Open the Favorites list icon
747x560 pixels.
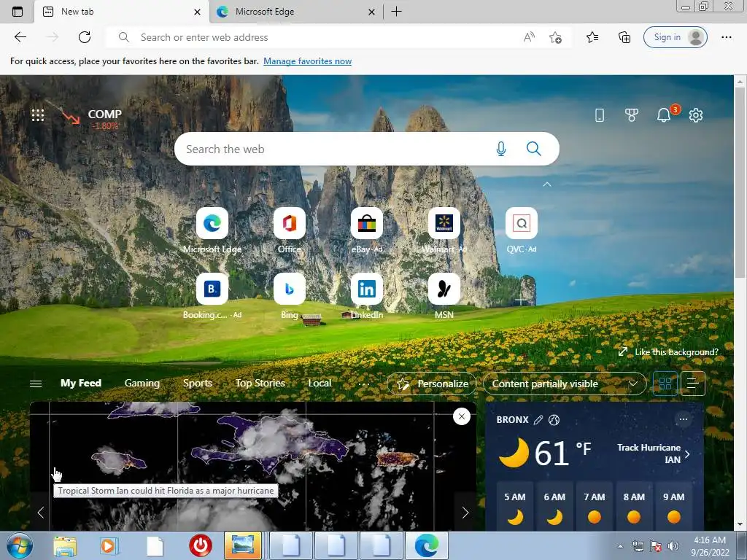pyautogui.click(x=592, y=37)
